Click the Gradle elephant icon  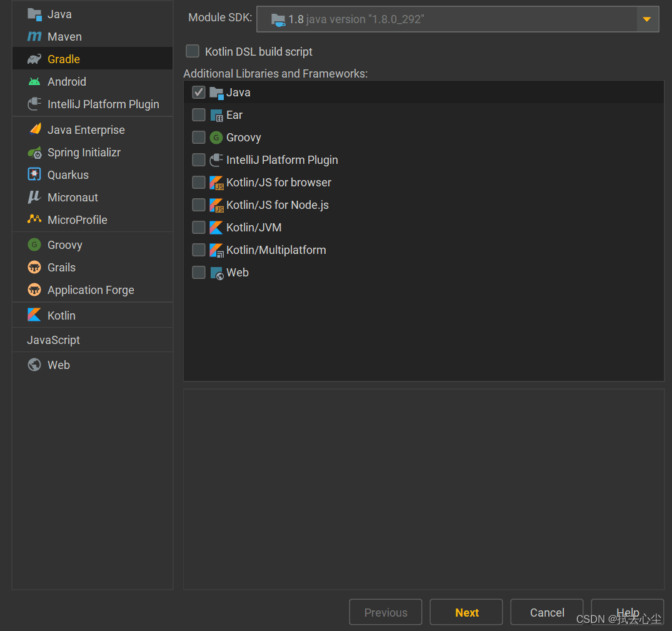[x=34, y=59]
